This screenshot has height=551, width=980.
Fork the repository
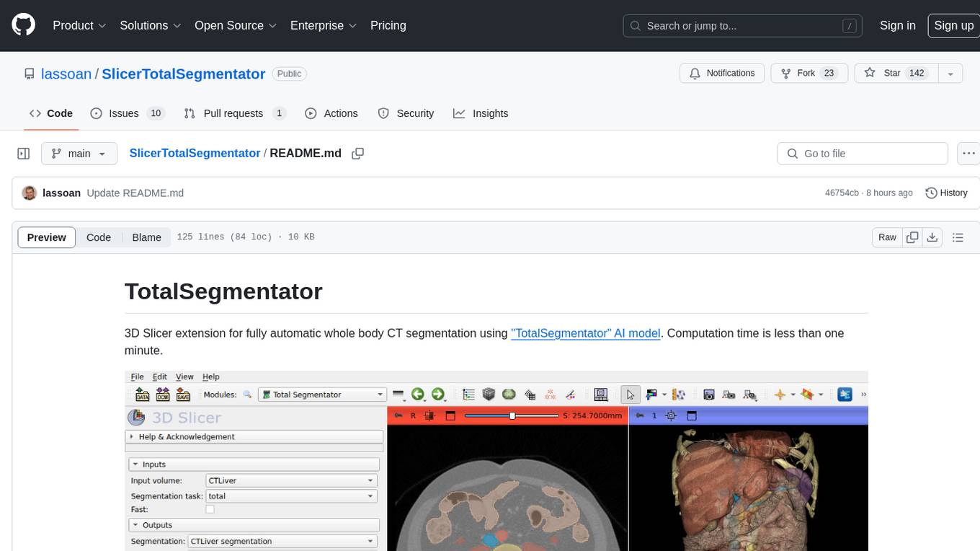810,73
